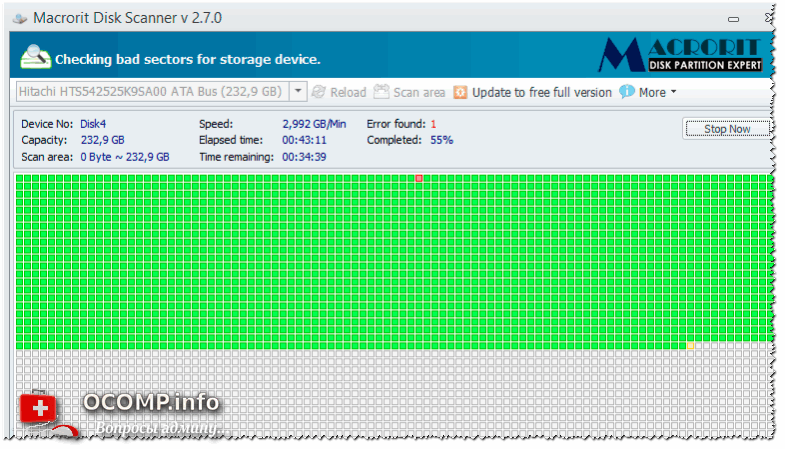Select the Completed 55% value
The width and height of the screenshot is (785, 449).
click(442, 140)
